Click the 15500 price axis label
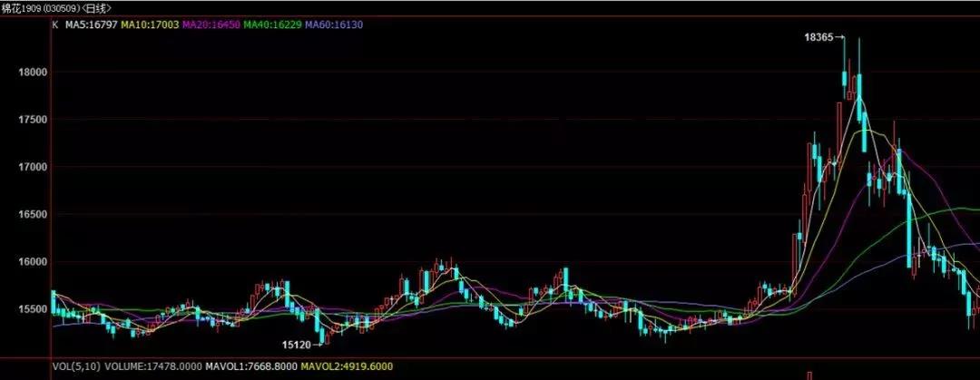Screen dimensions: 980x380 [x=31, y=309]
